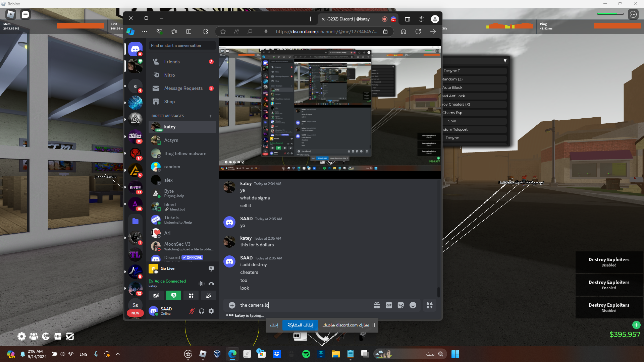Screen dimensions: 644x362
Task: Click the green plus above the cash
Action: [636, 325]
